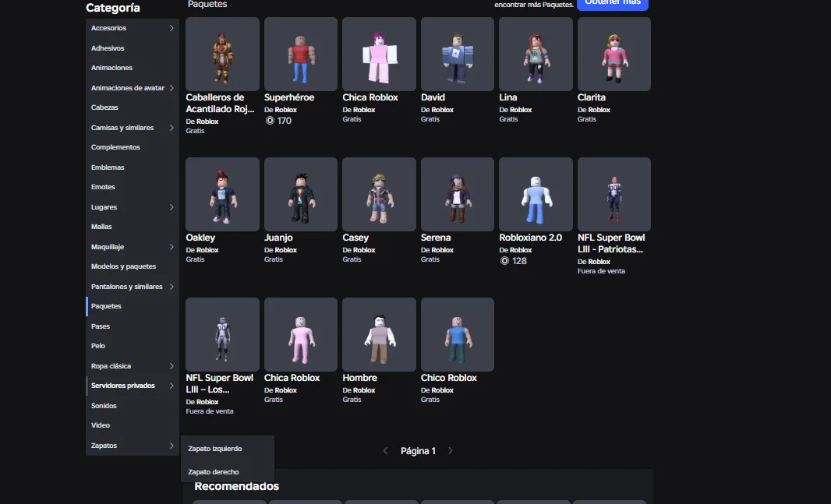Image resolution: width=831 pixels, height=504 pixels.
Task: Click the Caballeros de Acantilado Rojo thumbnail
Action: 222,55
